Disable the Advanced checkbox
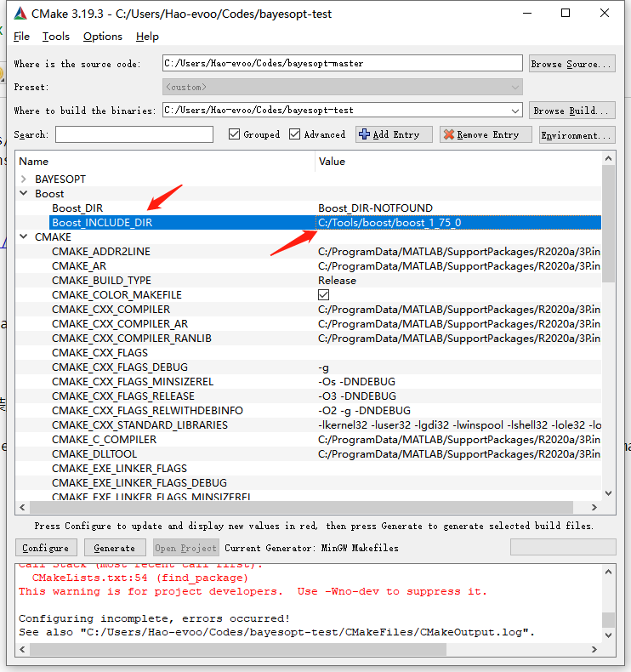This screenshot has height=672, width=631. pyautogui.click(x=295, y=134)
